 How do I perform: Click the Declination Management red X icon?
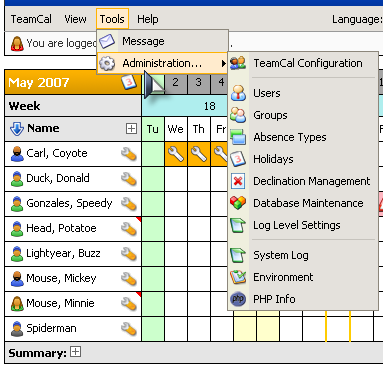[238, 181]
